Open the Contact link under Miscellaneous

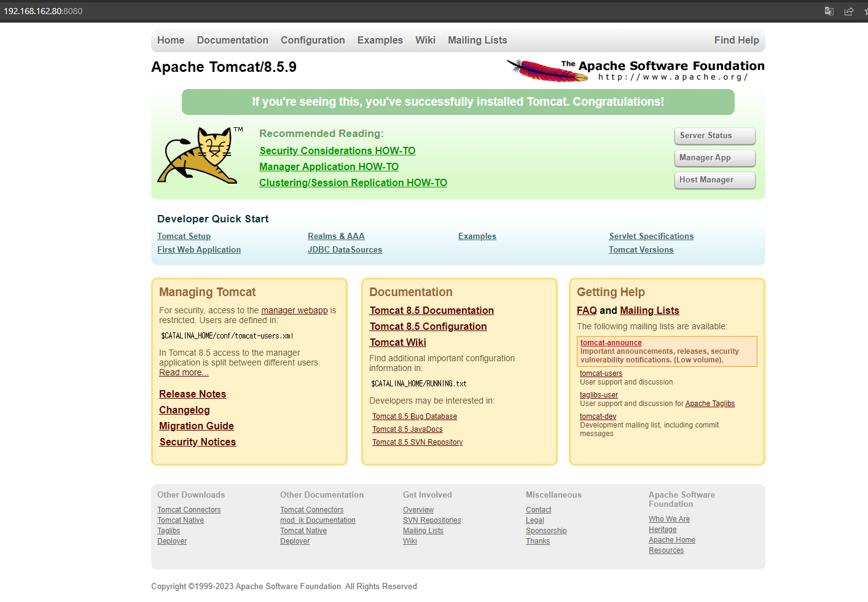pyautogui.click(x=539, y=510)
